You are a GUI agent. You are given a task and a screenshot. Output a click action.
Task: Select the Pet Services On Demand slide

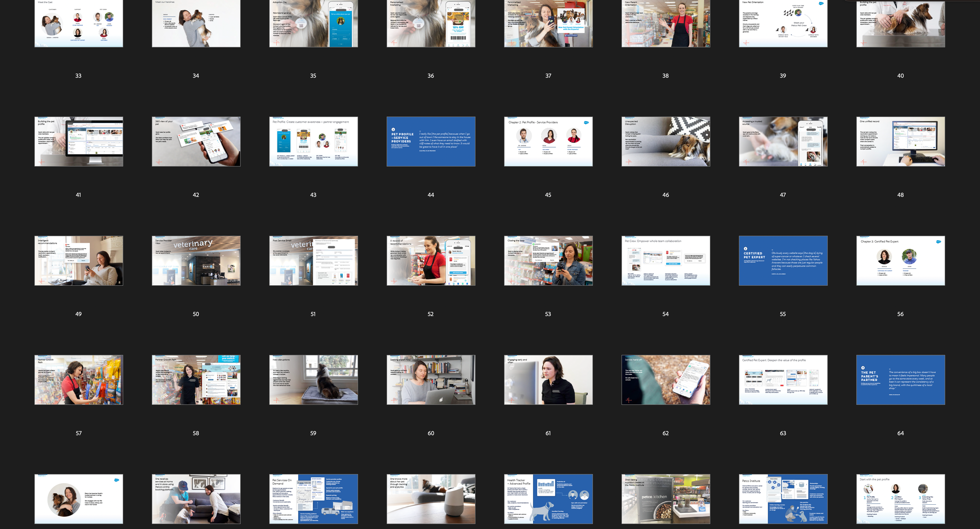313,499
